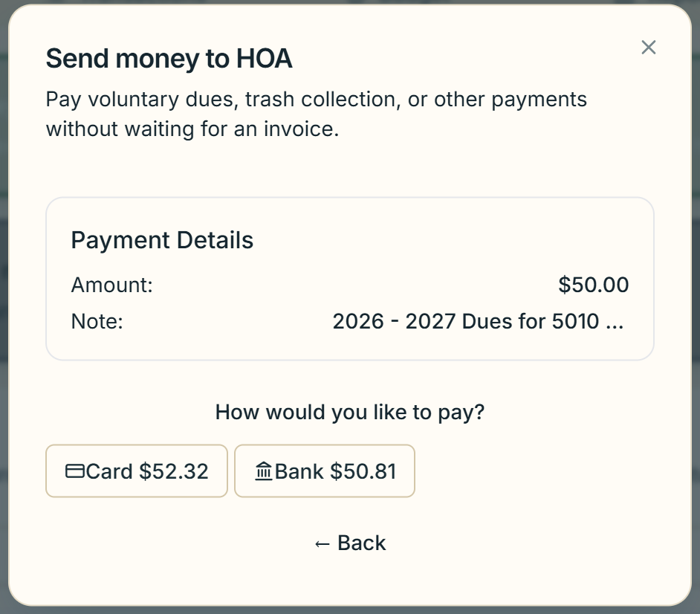Close the Send money to HOA dialog
This screenshot has width=700, height=614.
(648, 48)
